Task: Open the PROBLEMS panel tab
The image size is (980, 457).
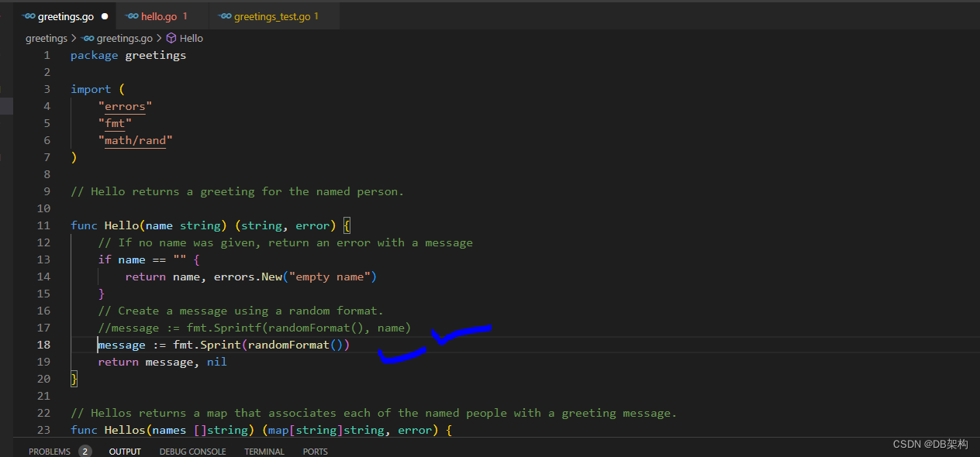Action: (50, 451)
